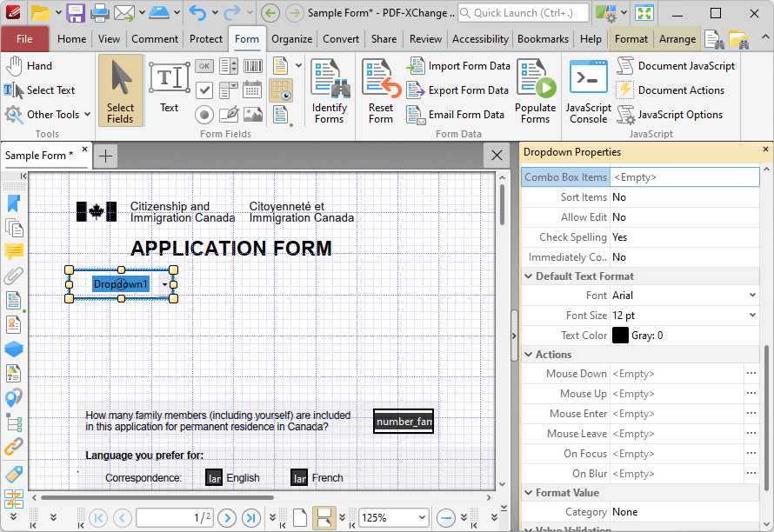
Task: Insert an OK push button field
Action: [204, 66]
